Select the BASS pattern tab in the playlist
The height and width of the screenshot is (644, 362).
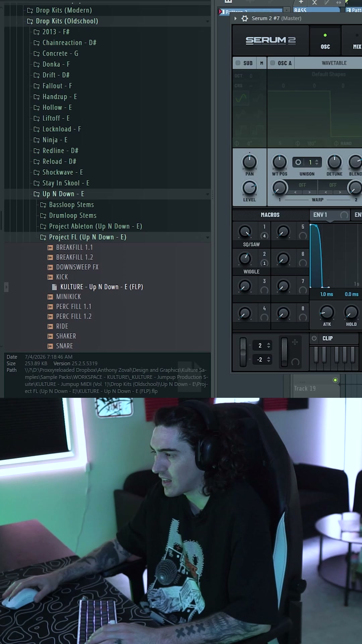pos(316,10)
